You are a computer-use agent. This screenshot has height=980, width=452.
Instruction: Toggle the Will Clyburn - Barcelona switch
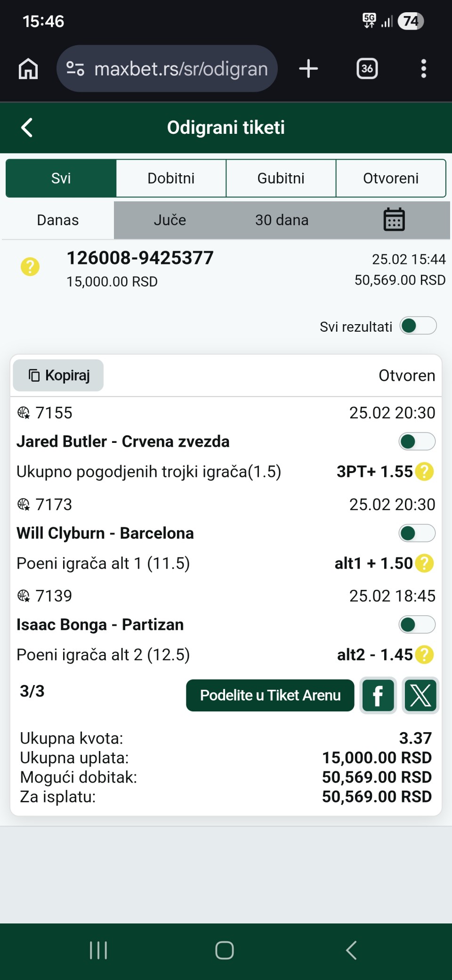click(x=417, y=533)
